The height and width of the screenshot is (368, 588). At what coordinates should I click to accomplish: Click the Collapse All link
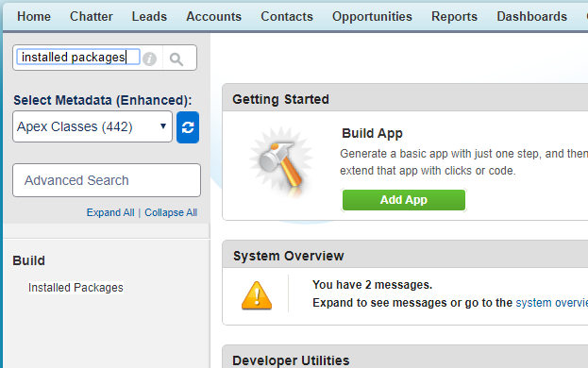click(x=171, y=212)
